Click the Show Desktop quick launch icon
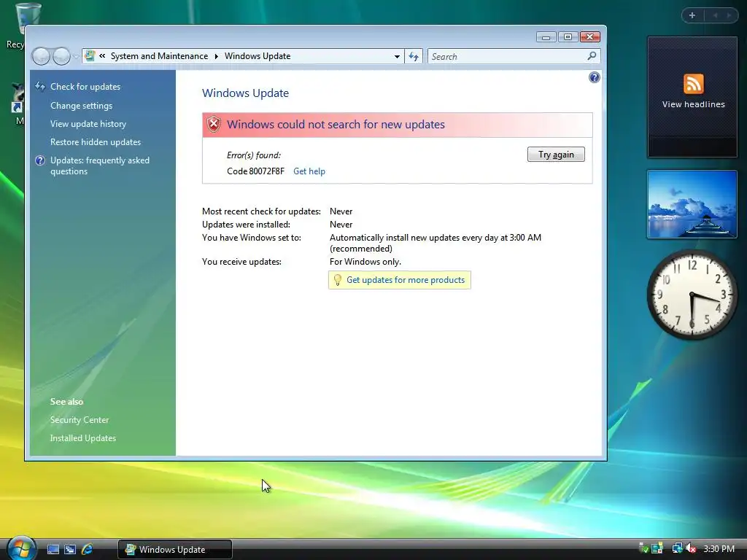The image size is (747, 560). [53, 550]
